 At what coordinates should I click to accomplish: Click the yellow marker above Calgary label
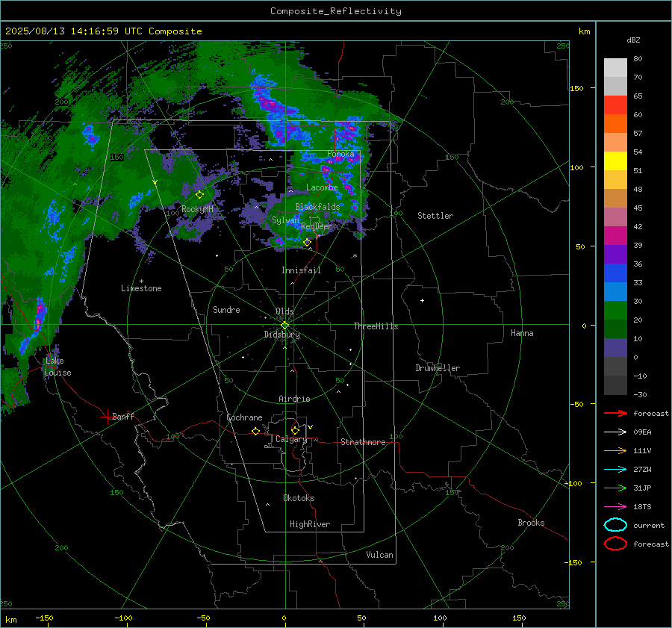click(x=295, y=430)
